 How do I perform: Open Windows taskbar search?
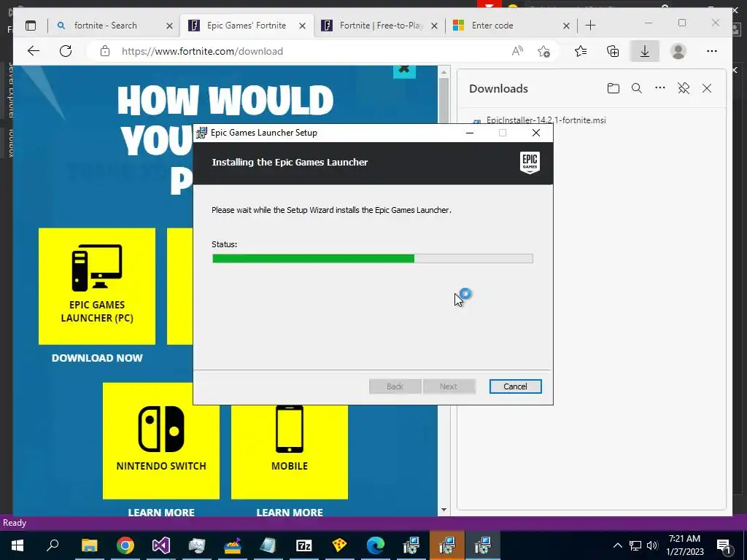tap(53, 545)
